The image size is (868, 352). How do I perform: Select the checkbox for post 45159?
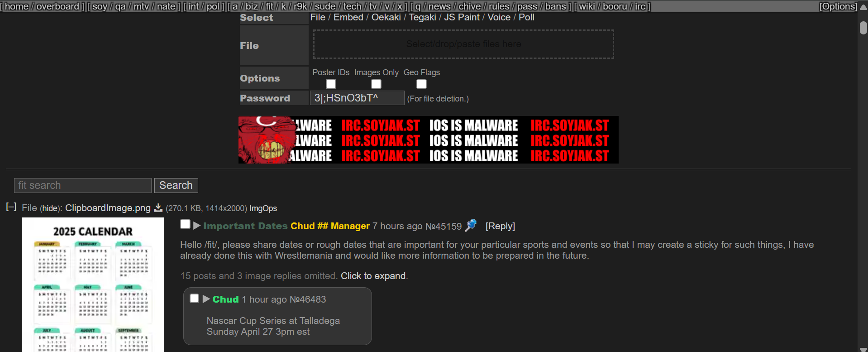point(185,224)
